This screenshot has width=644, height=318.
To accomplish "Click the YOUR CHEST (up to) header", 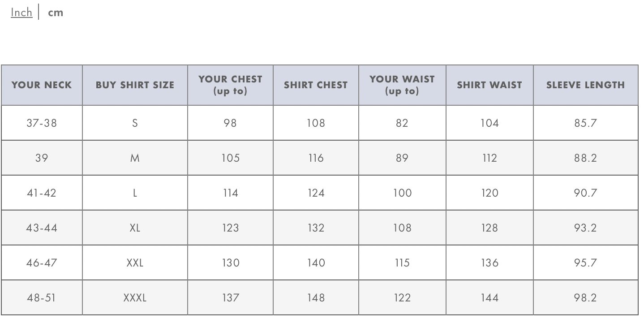I will pos(230,85).
